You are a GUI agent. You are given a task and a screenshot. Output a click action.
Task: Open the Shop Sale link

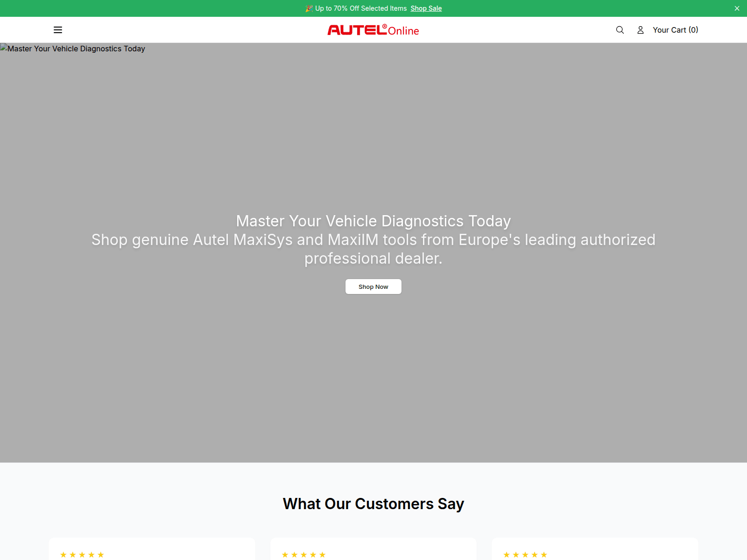(426, 8)
